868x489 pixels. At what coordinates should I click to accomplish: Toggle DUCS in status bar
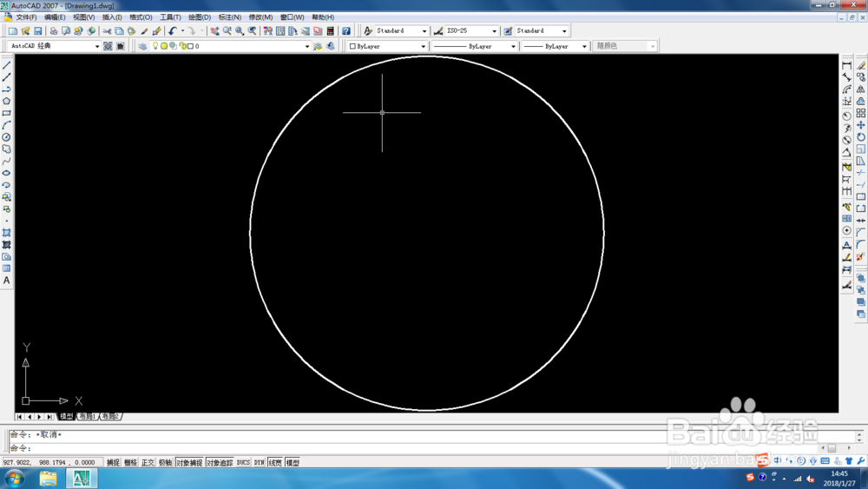coord(244,462)
